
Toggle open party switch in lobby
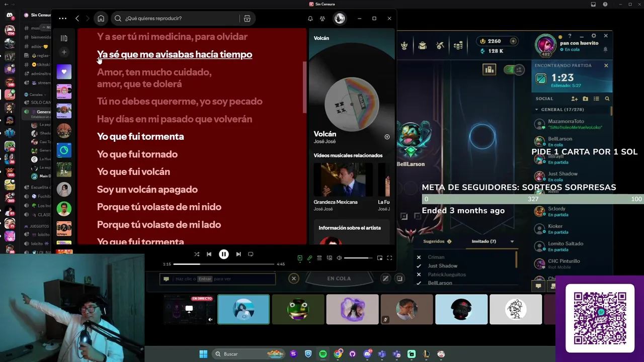(514, 70)
